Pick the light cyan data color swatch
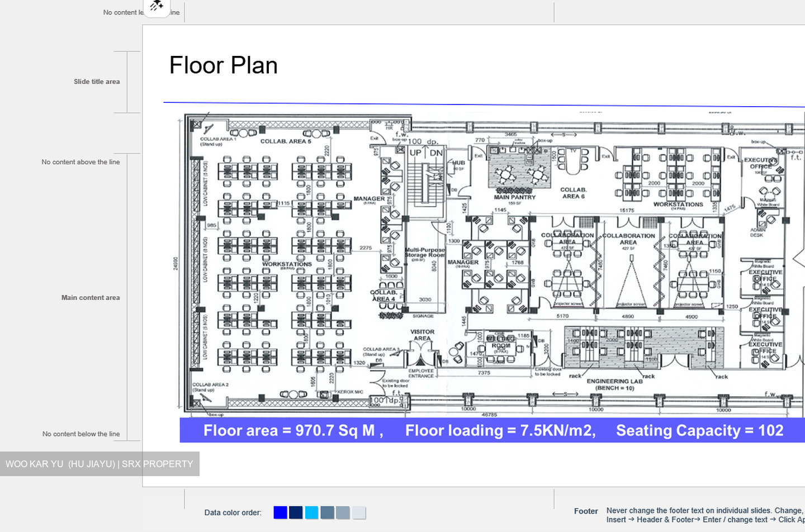Viewport: 805px width, 532px height. (x=312, y=512)
